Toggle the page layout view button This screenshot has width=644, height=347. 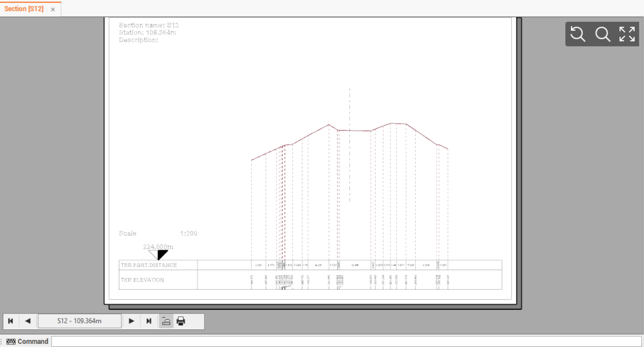[166, 321]
